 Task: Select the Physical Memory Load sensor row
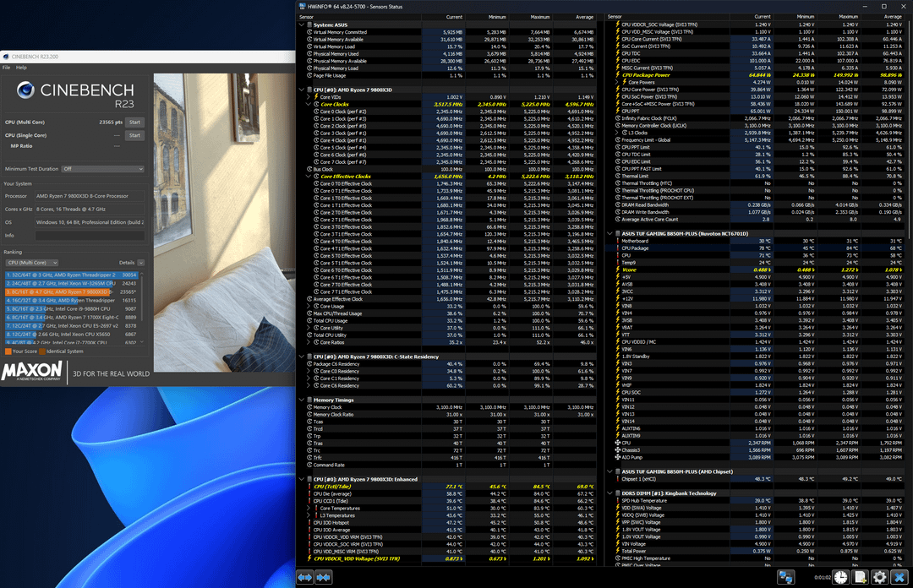447,68
